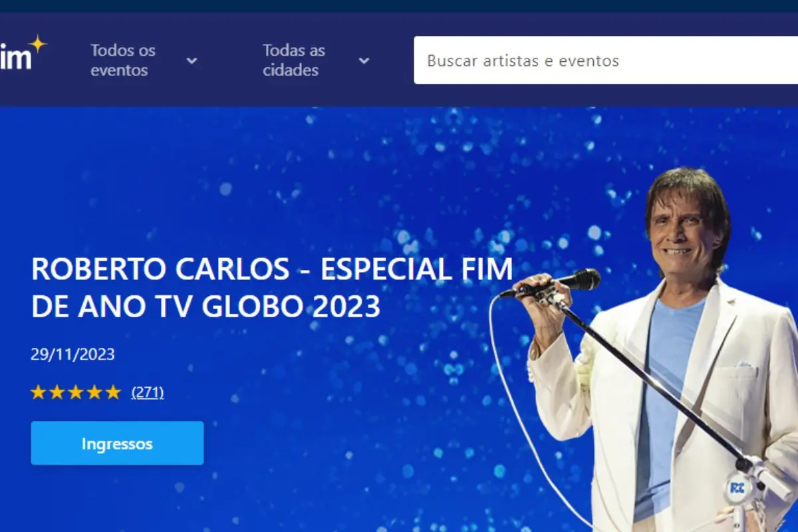
Task: Expand the chevron beside Todas as cidades
Action: [364, 61]
